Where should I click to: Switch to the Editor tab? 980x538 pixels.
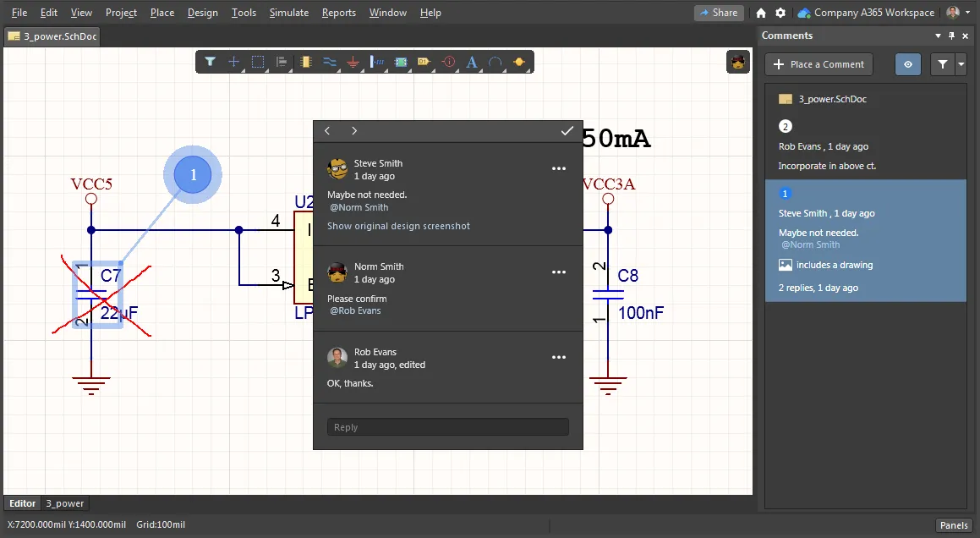[23, 503]
